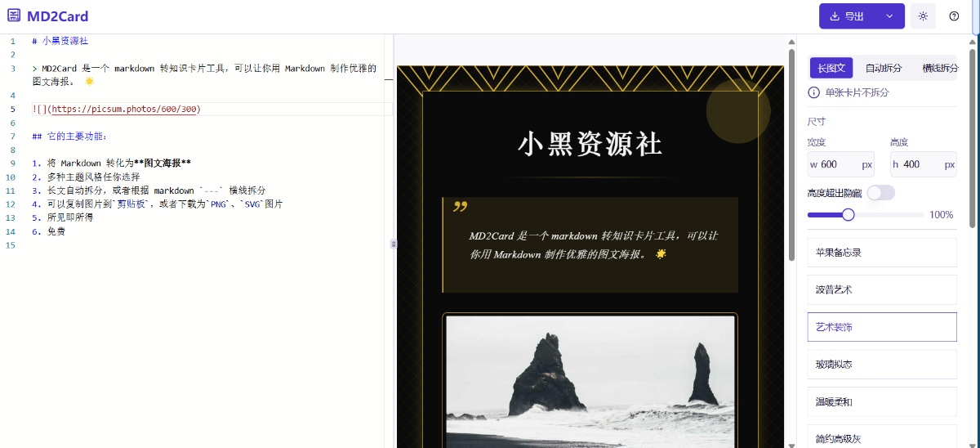Click the zoom slider handle at 100%
This screenshot has height=448, width=980.
[x=848, y=215]
